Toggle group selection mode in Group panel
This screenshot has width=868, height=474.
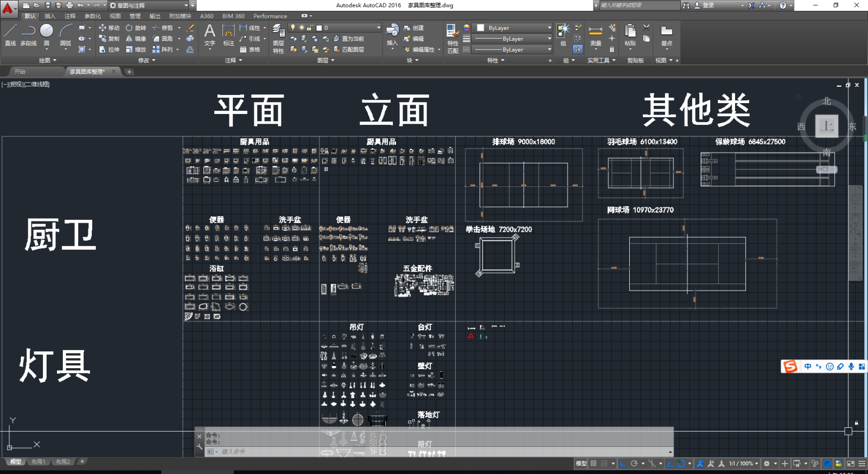578,49
